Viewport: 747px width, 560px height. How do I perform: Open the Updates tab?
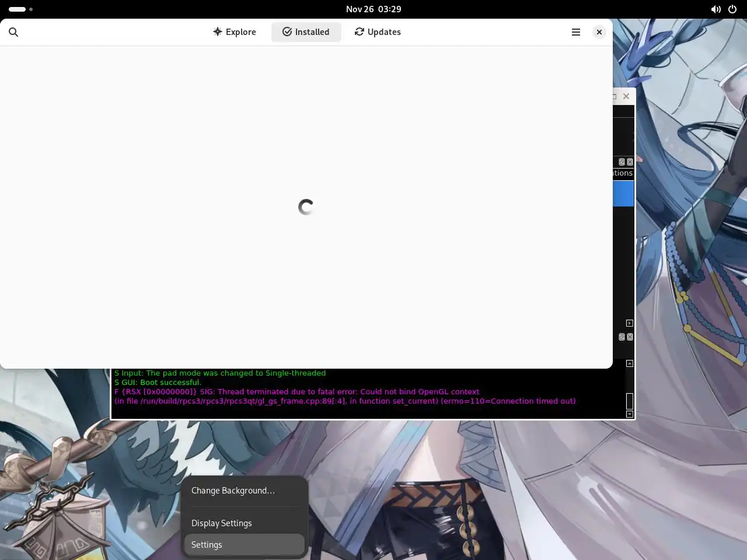pos(378,32)
